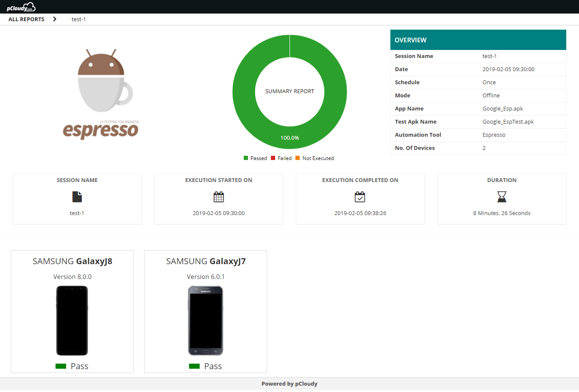Screen dimensions: 579x392
Task: Click the test-1 value in Session Name card
Action: coord(77,213)
